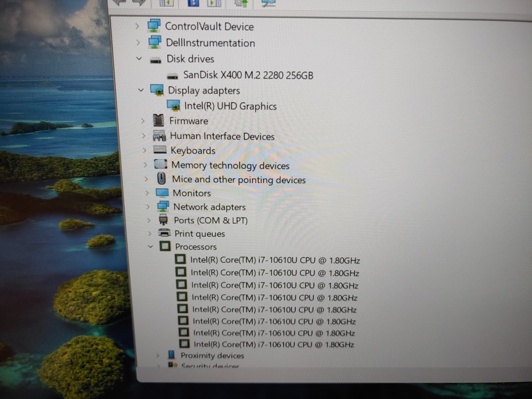Select the Monitors label
Viewport: 532px width, 399px height.
[192, 193]
